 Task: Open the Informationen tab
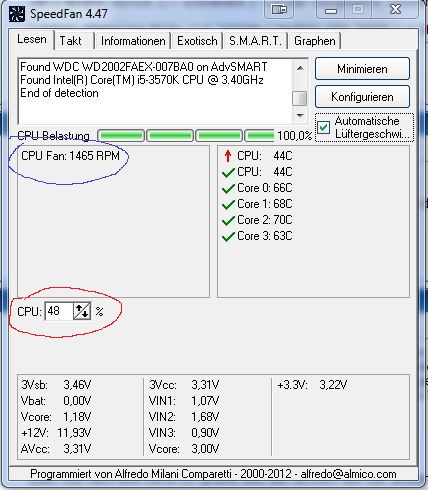point(133,41)
